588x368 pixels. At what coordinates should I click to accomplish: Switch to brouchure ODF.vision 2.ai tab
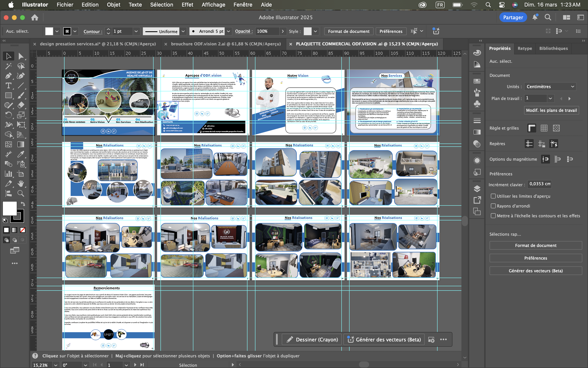[226, 44]
